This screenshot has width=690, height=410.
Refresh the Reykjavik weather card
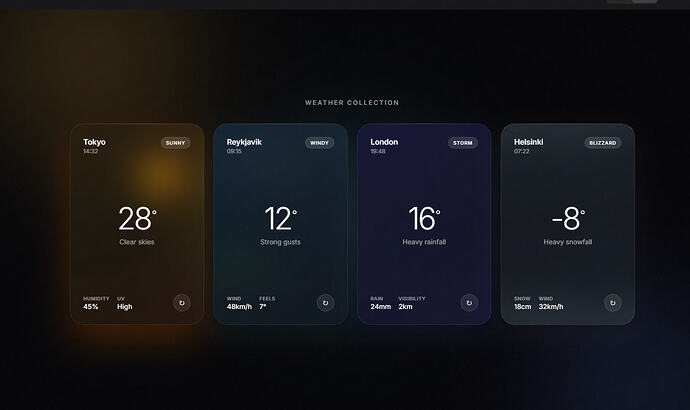pos(325,303)
